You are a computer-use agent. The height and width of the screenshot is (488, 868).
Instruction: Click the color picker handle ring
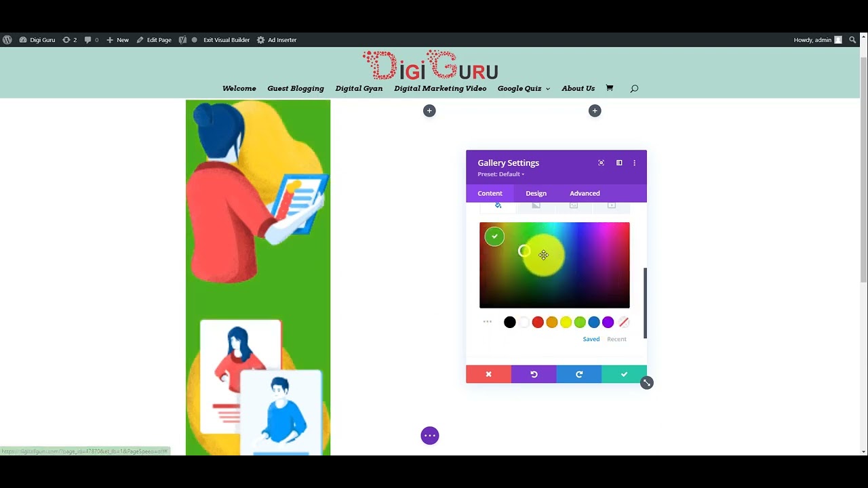click(524, 251)
